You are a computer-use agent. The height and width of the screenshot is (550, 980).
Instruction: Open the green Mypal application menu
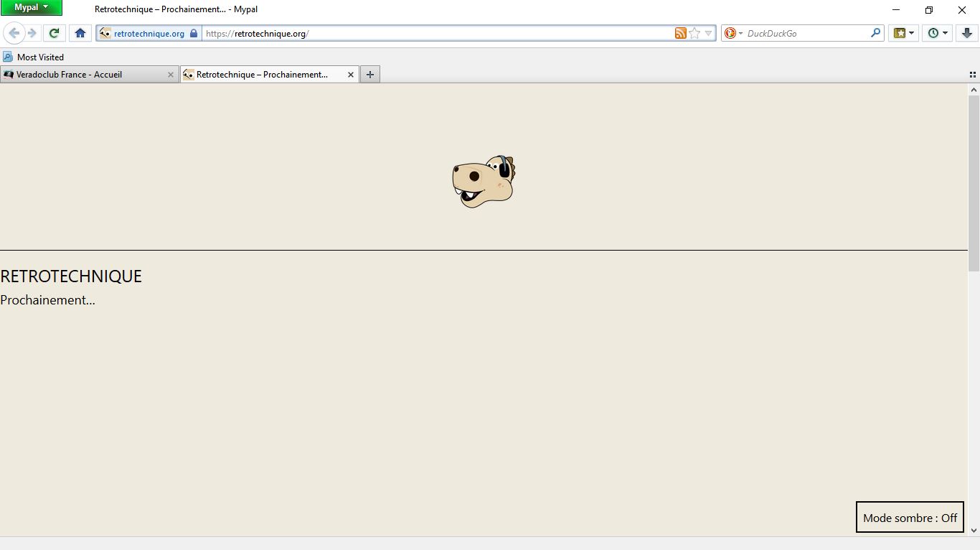click(x=32, y=8)
